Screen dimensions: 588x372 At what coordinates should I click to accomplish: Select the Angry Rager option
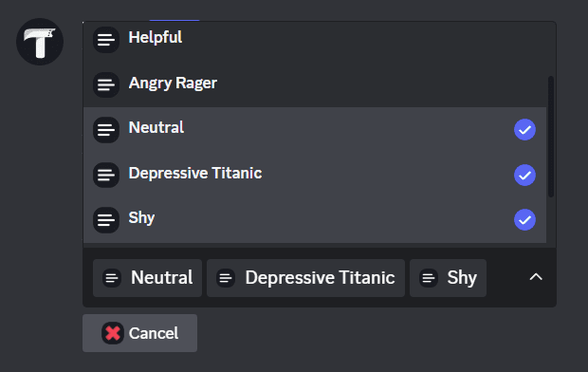315,84
